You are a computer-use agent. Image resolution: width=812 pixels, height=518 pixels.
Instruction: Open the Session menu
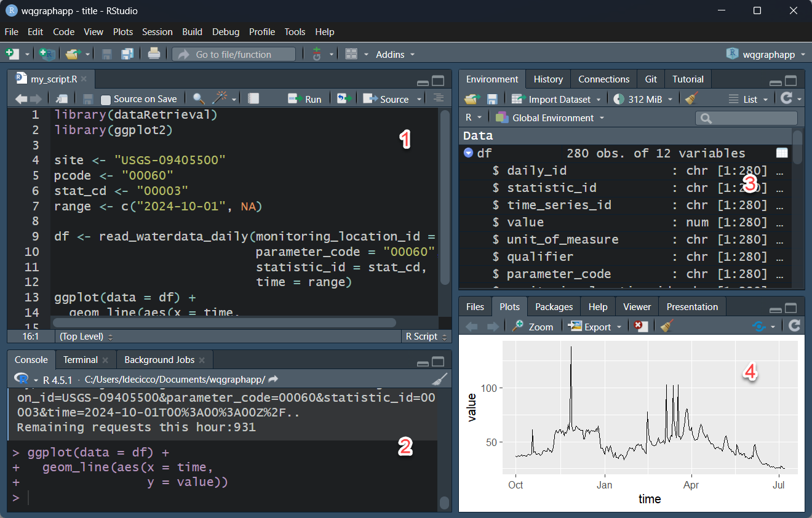pos(157,31)
